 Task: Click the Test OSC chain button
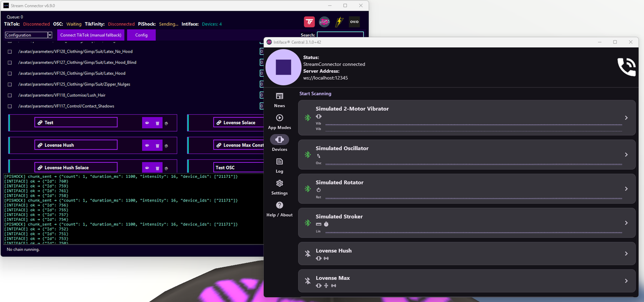coord(238,168)
